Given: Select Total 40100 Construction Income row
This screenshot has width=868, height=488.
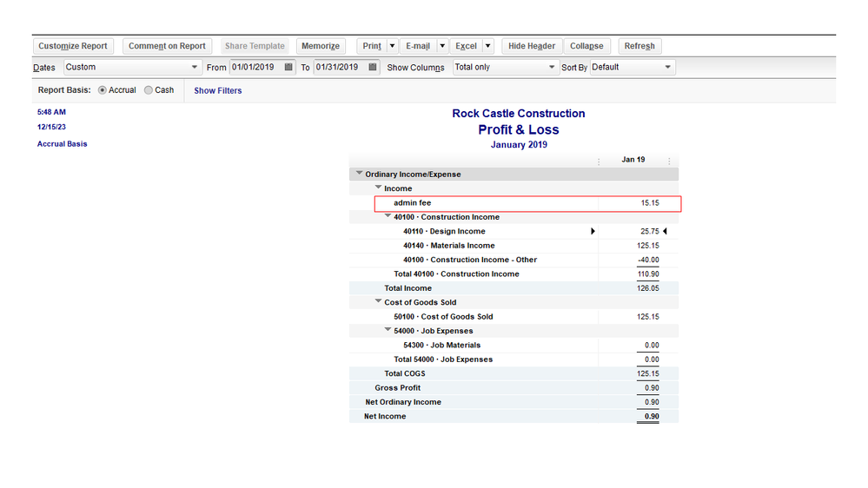Looking at the screenshot, I should [514, 274].
